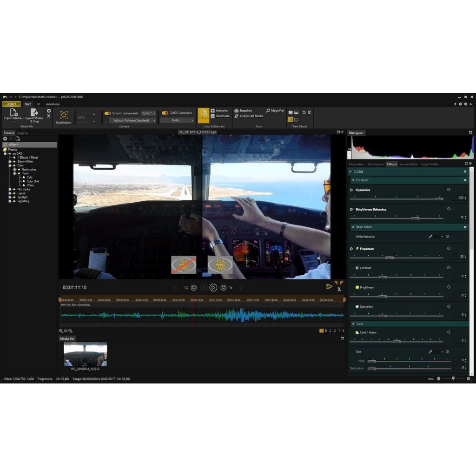Collapse the Enhancer section
Image resolution: width=476 pixels, height=476 pixels.
click(353, 180)
